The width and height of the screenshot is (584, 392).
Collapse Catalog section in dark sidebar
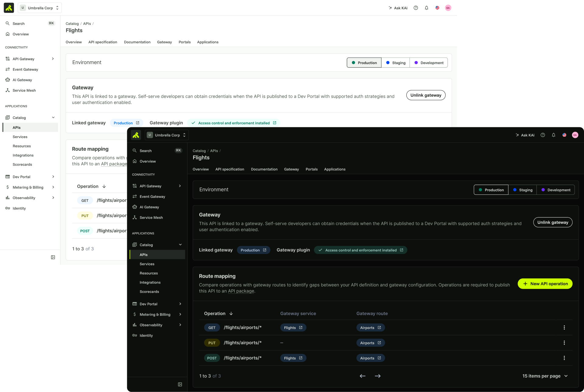click(x=180, y=245)
